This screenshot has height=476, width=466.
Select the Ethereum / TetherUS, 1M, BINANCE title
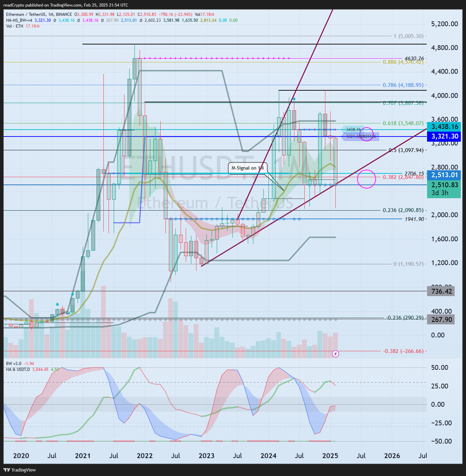click(x=39, y=14)
